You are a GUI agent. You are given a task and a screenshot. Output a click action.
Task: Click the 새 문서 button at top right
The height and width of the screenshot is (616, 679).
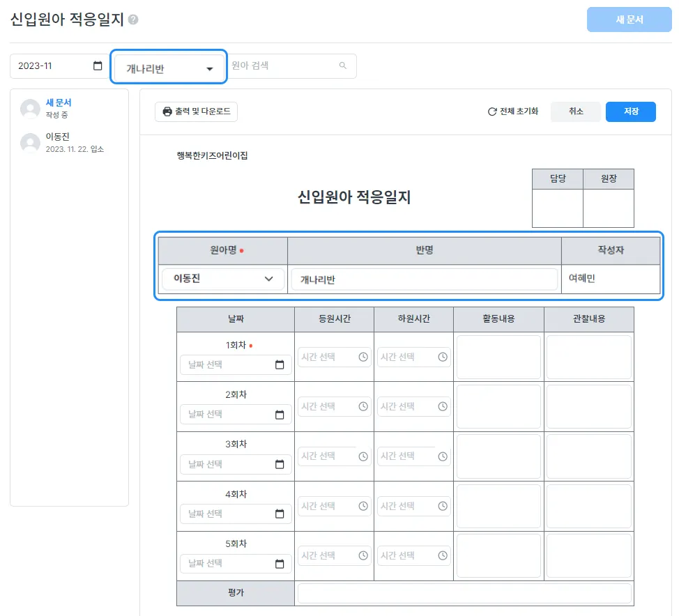point(630,20)
